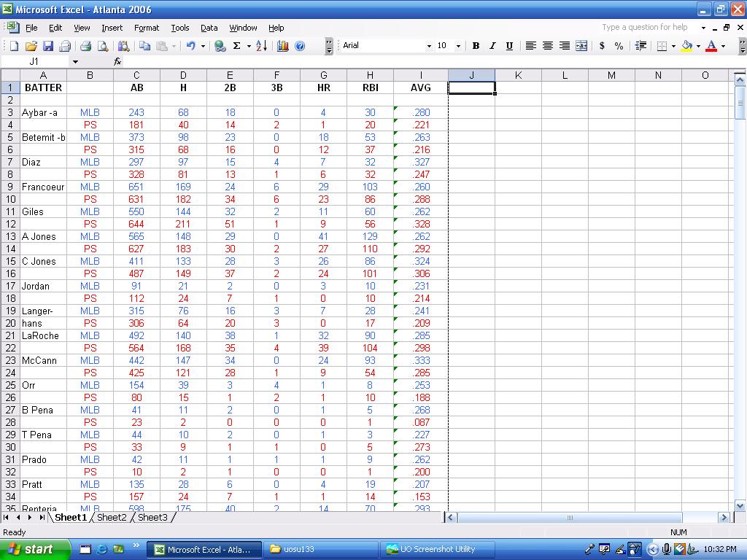The width and height of the screenshot is (747, 560).
Task: Click the BATTER header cell
Action: click(x=43, y=87)
